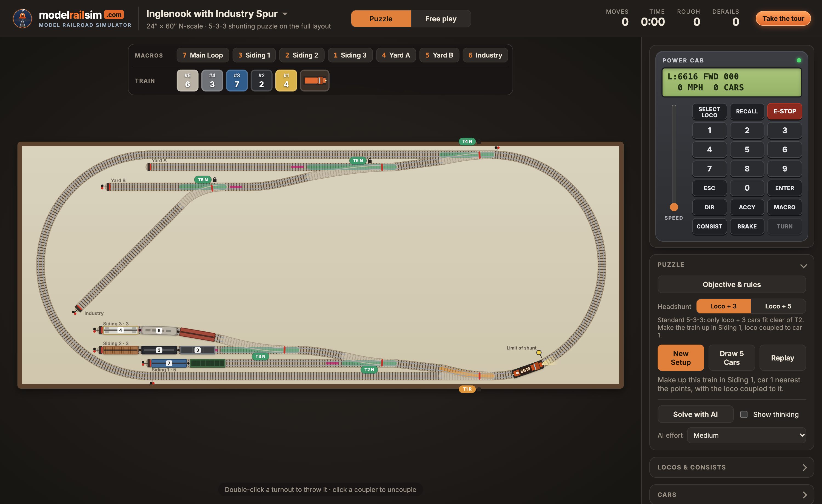Enable the Show thinking checkbox
Image resolution: width=822 pixels, height=504 pixels.
point(744,414)
